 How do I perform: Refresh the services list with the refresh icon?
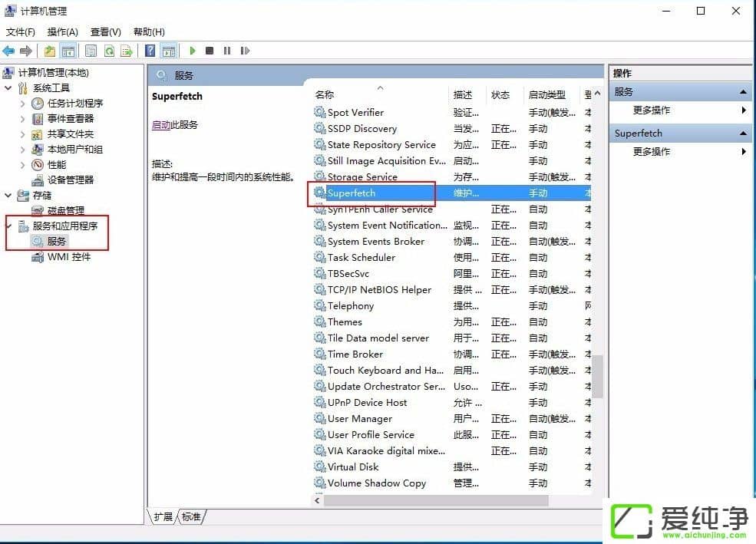[110, 51]
